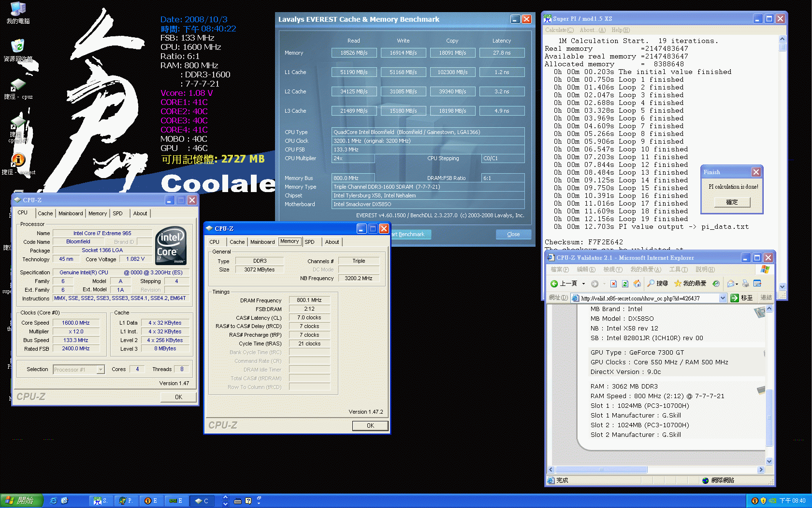Open Back button history dropdown arrow
Viewport: 812px width, 508px height.
tap(583, 284)
